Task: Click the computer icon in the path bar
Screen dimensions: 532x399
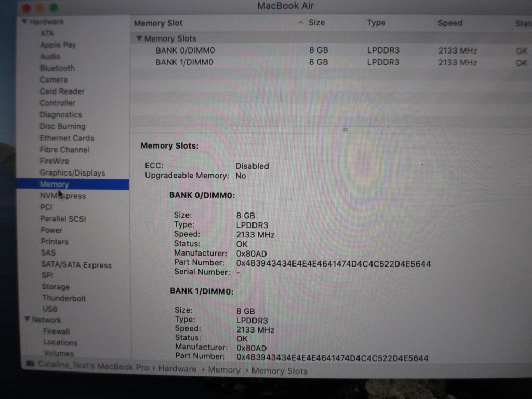Action: [31, 364]
